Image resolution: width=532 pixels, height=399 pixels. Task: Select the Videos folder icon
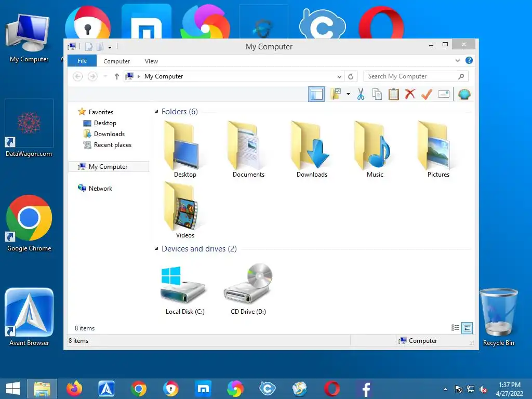(x=185, y=210)
